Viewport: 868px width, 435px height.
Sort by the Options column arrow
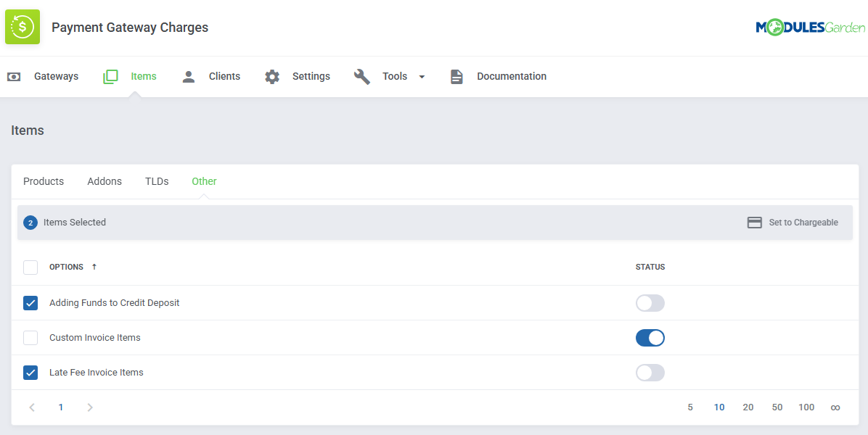(x=94, y=267)
